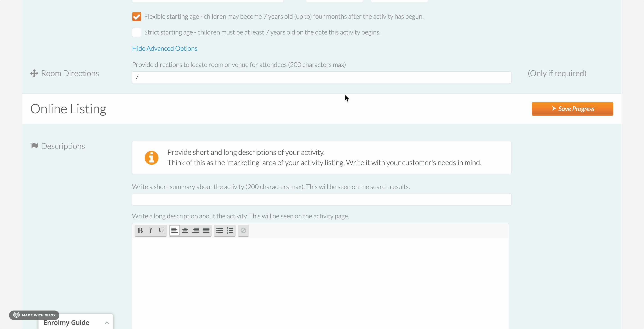Click the Flexible starting age label text
The height and width of the screenshot is (329, 644).
point(284,16)
